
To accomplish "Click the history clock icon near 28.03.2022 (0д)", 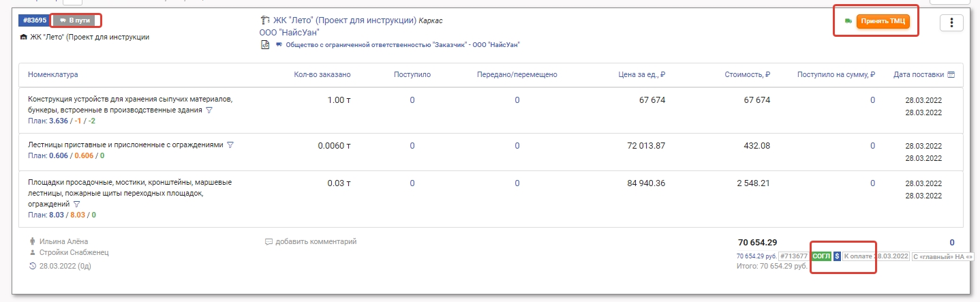I will 33,266.
